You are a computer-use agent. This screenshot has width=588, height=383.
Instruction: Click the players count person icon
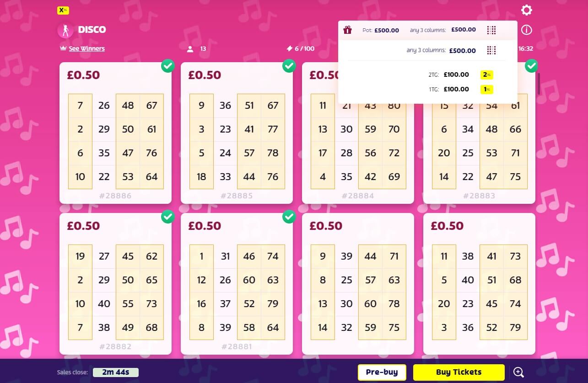[x=190, y=48]
